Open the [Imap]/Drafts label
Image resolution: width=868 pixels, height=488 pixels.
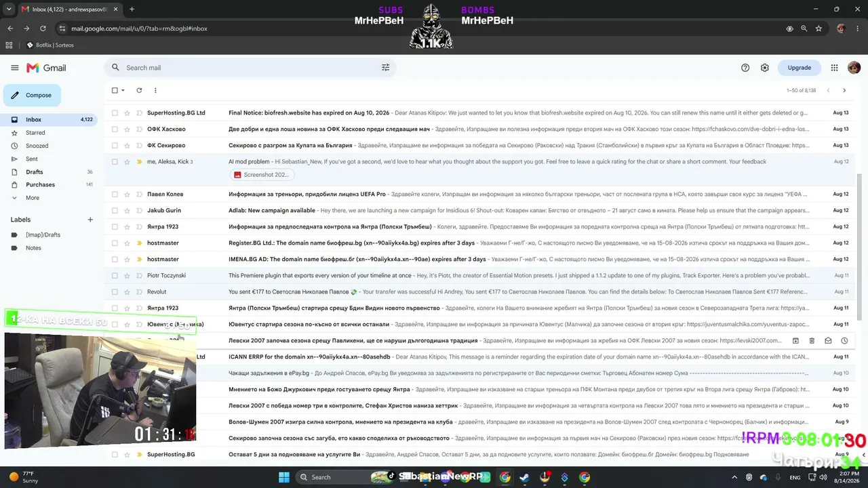point(43,235)
